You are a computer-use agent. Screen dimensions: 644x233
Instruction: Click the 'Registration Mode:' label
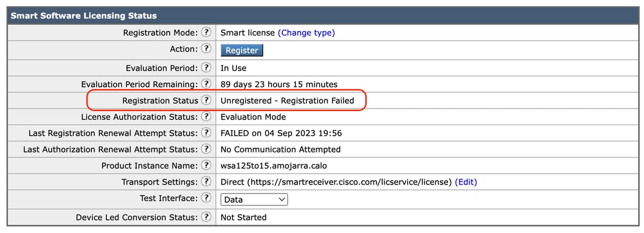161,33
